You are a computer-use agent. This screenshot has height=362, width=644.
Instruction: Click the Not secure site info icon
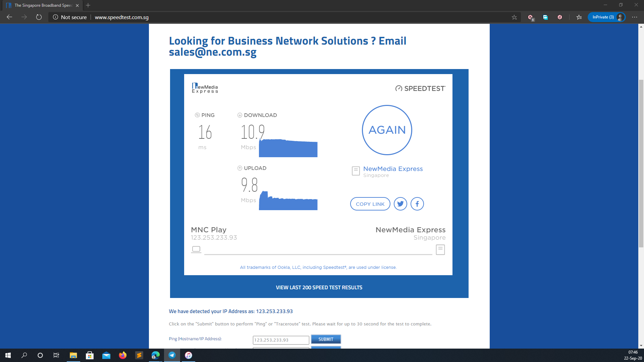pyautogui.click(x=56, y=17)
